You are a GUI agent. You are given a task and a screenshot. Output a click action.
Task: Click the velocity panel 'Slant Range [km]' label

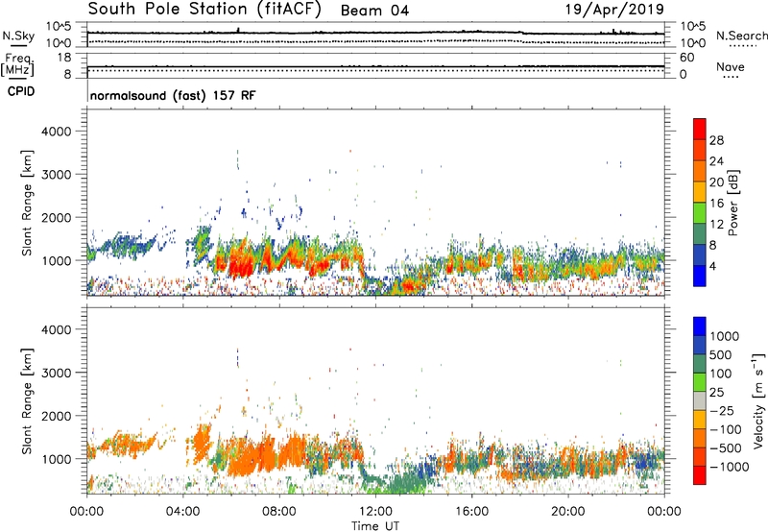pos(27,401)
